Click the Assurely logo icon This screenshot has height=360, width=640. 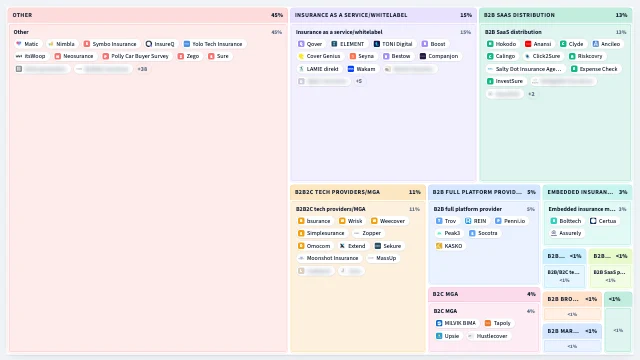click(554, 233)
